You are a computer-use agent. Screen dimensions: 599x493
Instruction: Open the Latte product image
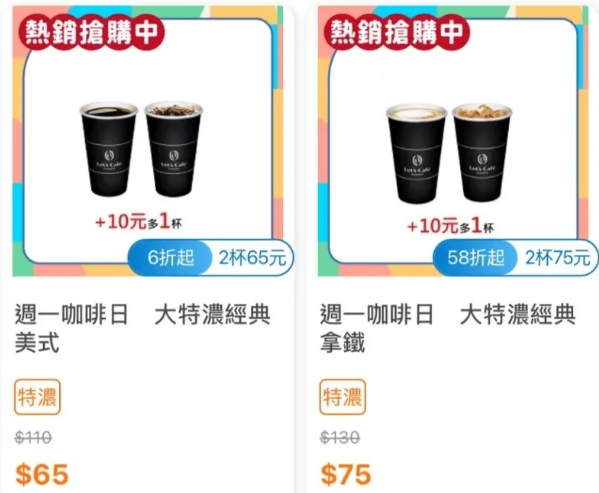453,141
